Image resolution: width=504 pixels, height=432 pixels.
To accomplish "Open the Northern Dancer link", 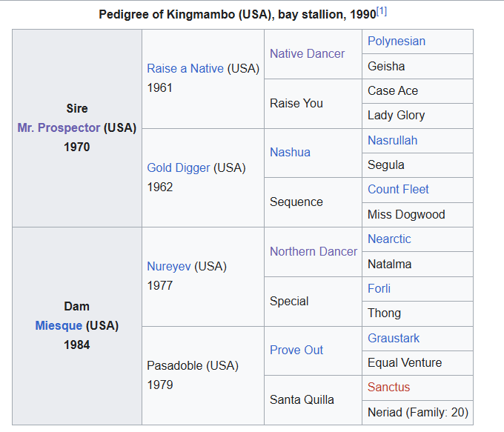I will [314, 251].
